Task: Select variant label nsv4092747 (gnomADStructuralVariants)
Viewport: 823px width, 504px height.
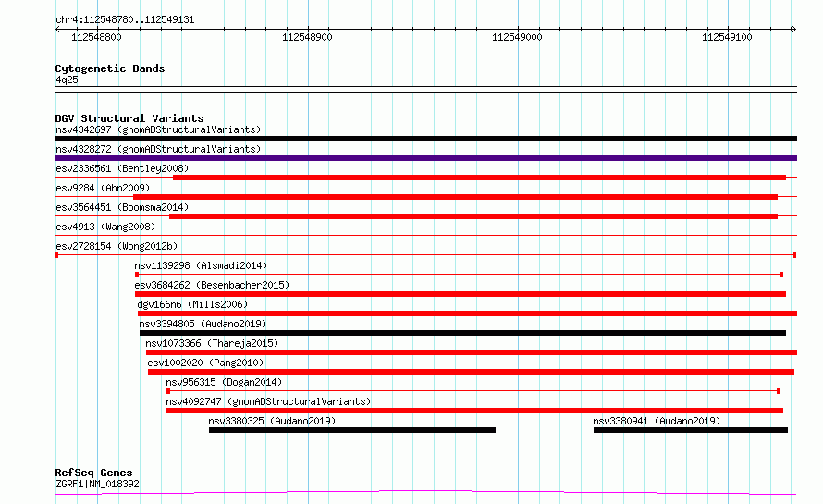Action: pos(268,401)
